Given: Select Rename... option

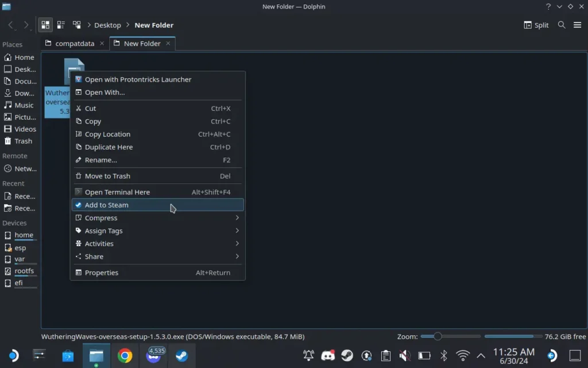Looking at the screenshot, I should [157, 160].
